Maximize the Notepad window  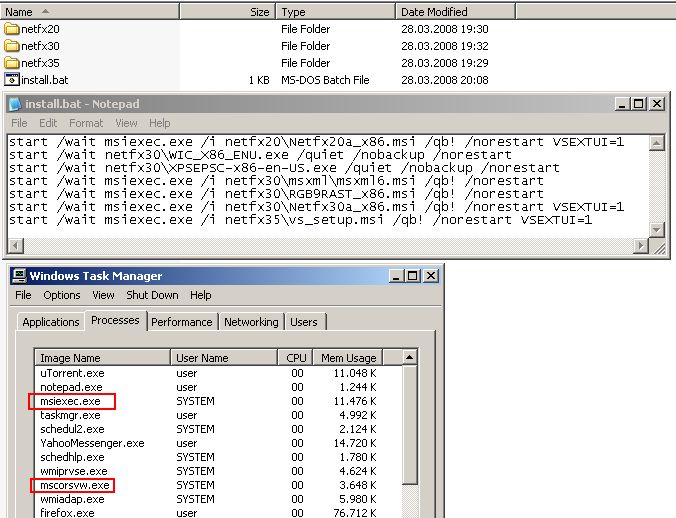tap(638, 104)
